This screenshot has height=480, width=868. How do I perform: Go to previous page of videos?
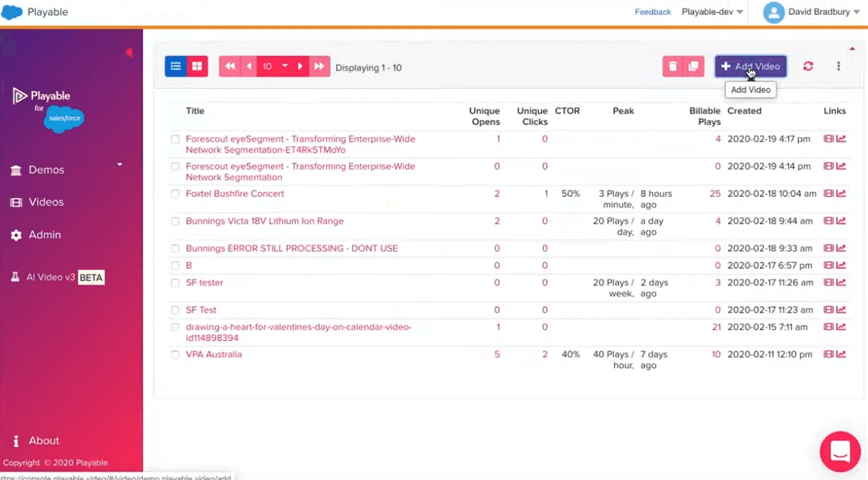[x=249, y=67]
